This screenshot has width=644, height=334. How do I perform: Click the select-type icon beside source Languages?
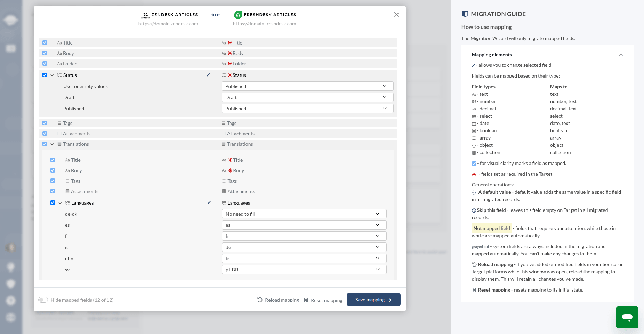(67, 203)
